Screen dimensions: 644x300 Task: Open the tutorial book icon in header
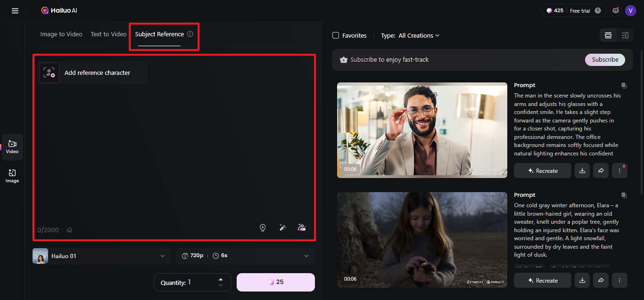[x=615, y=10]
